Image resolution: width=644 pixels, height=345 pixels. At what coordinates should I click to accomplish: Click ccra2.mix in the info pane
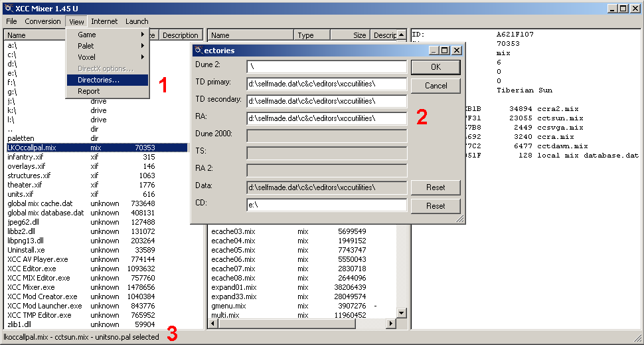click(558, 109)
